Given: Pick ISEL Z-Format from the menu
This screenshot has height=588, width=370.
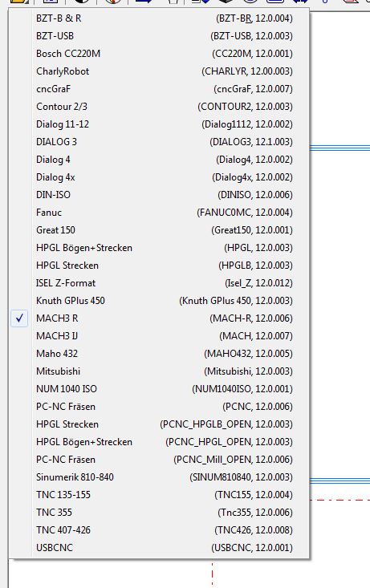Looking at the screenshot, I should [x=159, y=283].
